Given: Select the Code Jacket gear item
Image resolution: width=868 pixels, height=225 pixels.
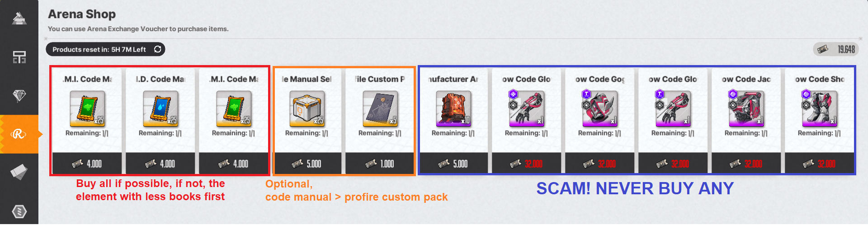Looking at the screenshot, I should click(746, 108).
